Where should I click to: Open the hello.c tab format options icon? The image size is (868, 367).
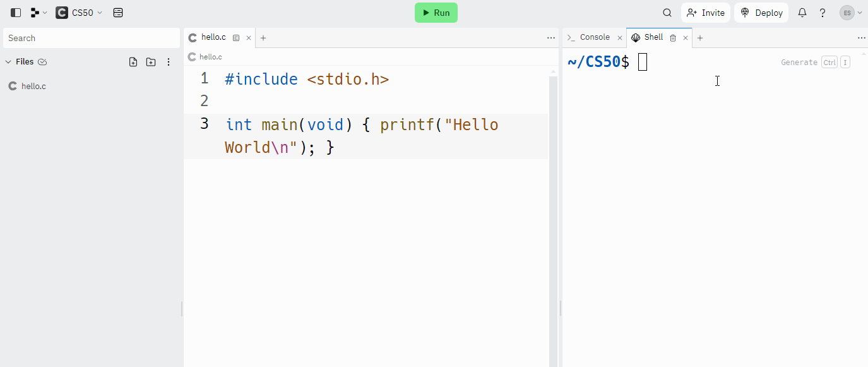(236, 38)
